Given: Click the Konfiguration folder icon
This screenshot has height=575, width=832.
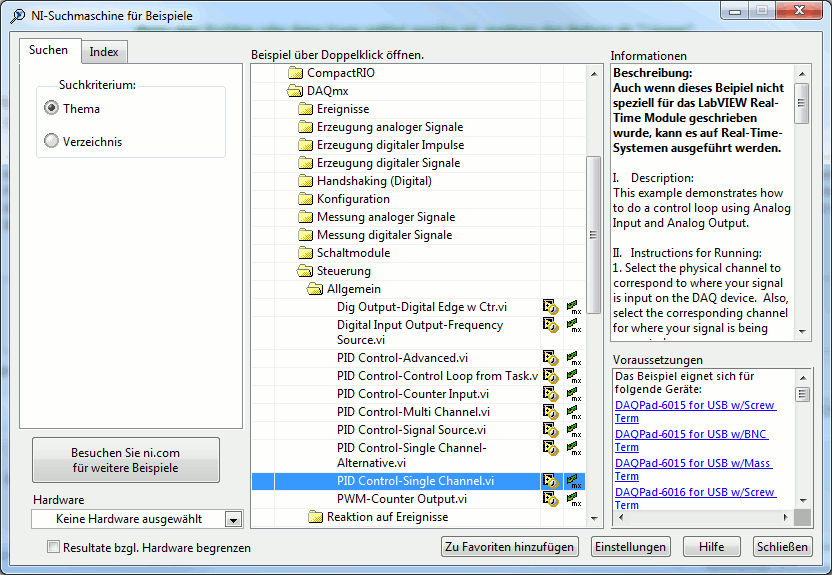Looking at the screenshot, I should [305, 199].
